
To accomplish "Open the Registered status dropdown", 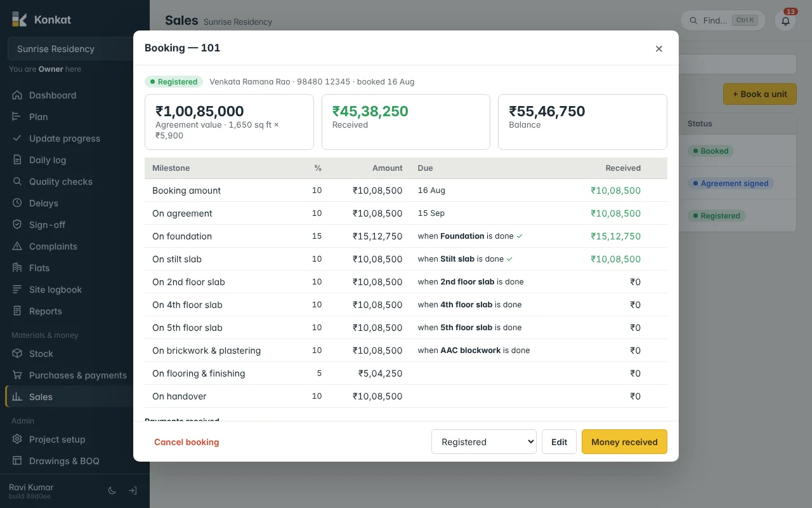I will pyautogui.click(x=484, y=442).
